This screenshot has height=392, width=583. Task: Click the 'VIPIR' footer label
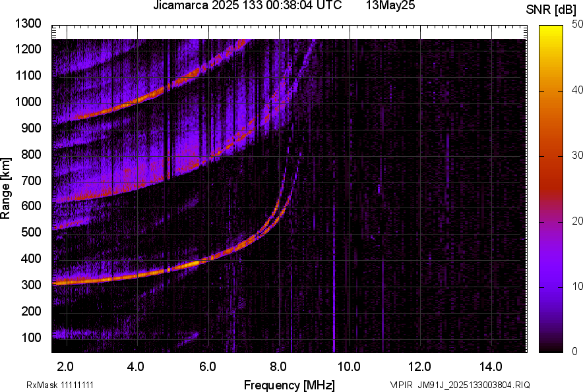coord(401,385)
